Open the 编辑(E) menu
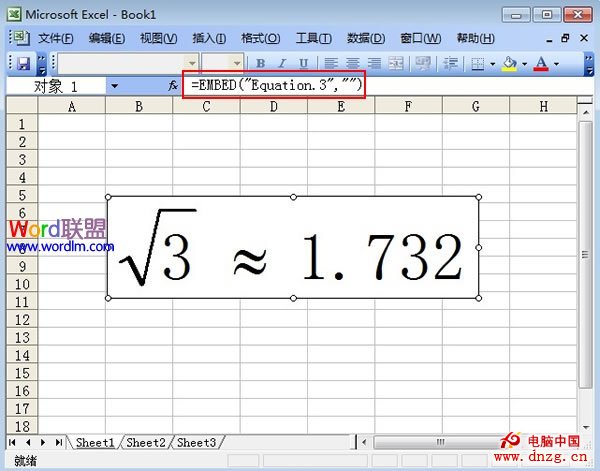 pos(107,38)
